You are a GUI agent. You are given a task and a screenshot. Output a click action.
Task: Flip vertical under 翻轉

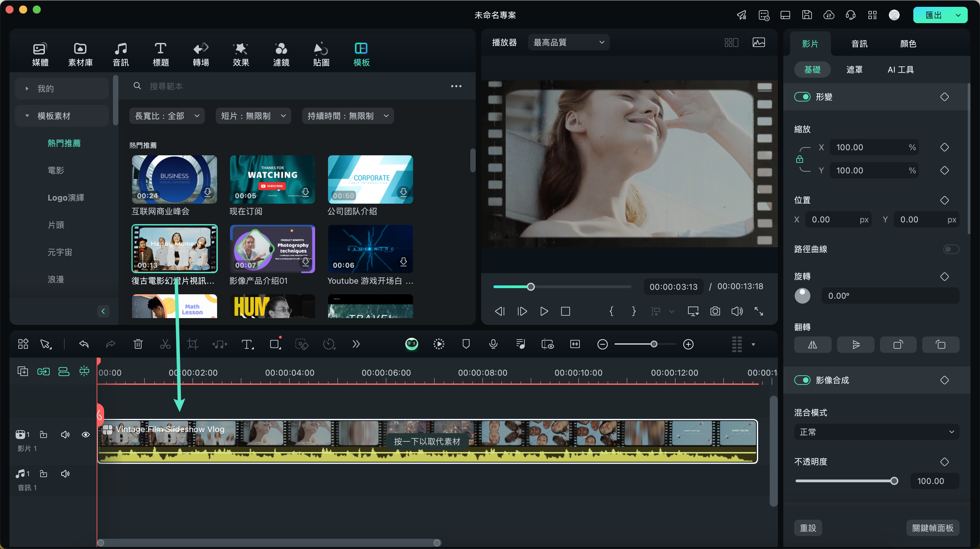pos(855,345)
